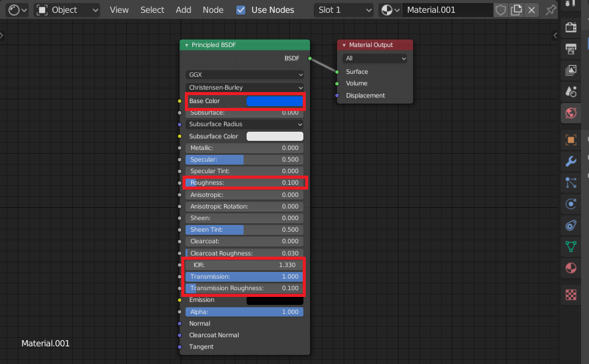Click the Clearcoat slider
Screen dimensions: 589x364
(x=245, y=241)
